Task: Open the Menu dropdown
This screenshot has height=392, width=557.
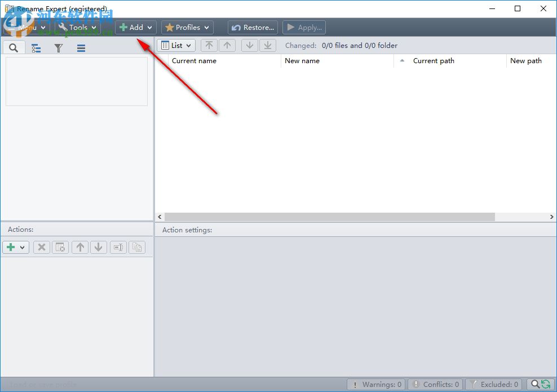Action: (27, 28)
